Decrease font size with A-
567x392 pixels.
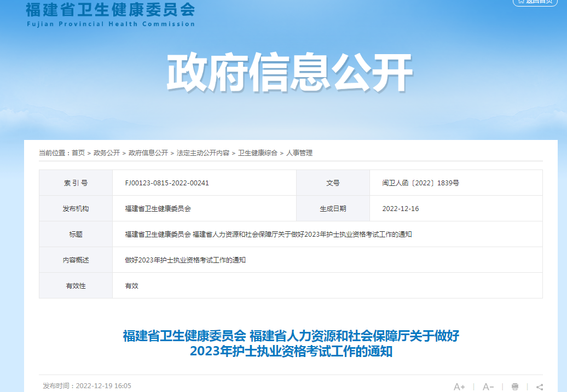[488, 387]
